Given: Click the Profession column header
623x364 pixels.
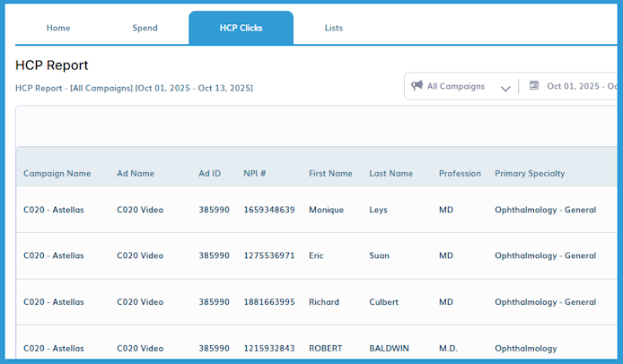Looking at the screenshot, I should click(460, 173).
